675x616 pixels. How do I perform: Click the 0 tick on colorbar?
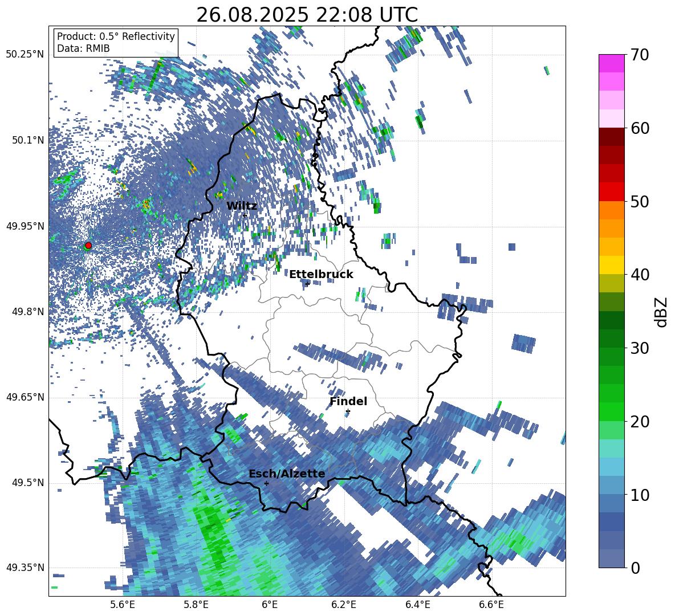tap(635, 568)
